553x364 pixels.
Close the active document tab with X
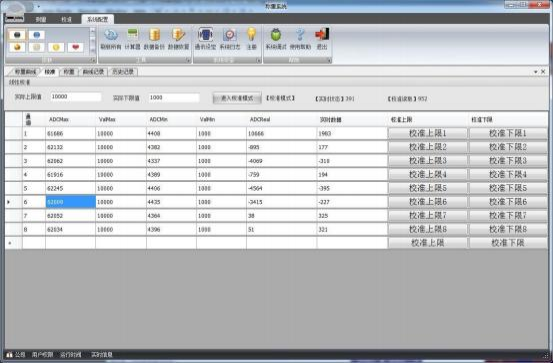tap(543, 72)
